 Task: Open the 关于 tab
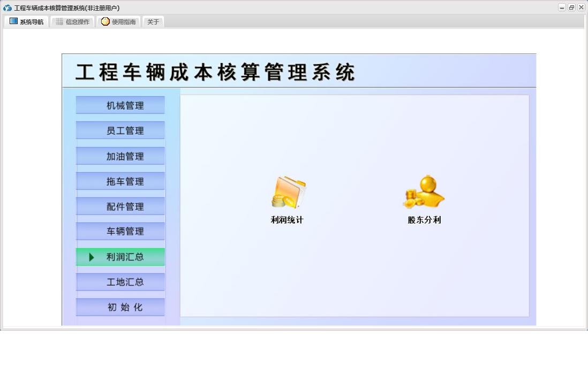click(x=153, y=22)
